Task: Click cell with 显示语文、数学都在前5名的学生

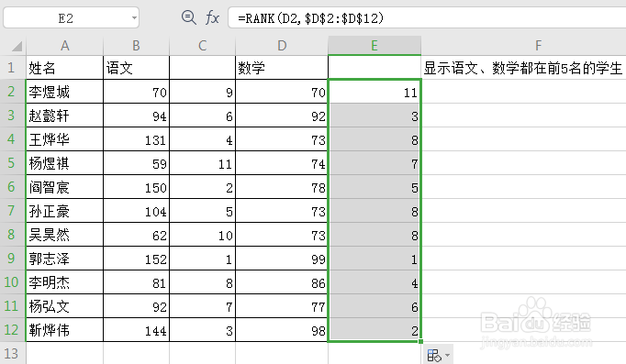Action: click(523, 67)
